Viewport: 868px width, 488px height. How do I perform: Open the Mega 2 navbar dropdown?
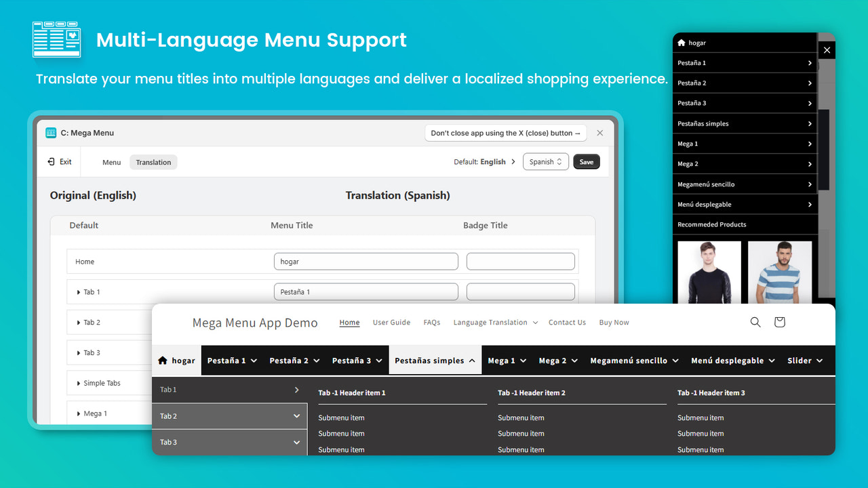point(558,361)
